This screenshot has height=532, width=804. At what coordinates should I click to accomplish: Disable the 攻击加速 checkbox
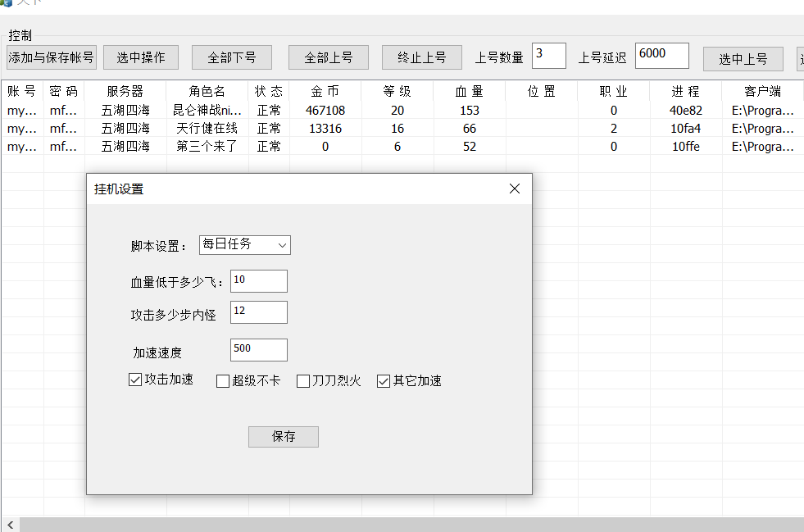tap(134, 380)
